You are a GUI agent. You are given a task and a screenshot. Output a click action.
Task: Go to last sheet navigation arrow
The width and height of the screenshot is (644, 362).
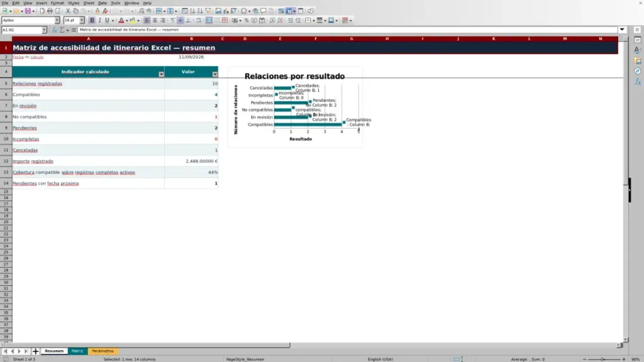point(26,351)
